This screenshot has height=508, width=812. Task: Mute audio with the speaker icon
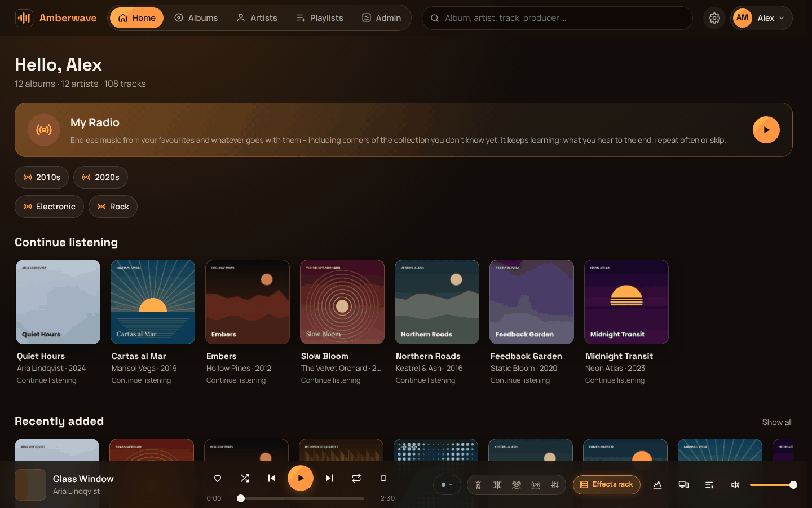(735, 485)
